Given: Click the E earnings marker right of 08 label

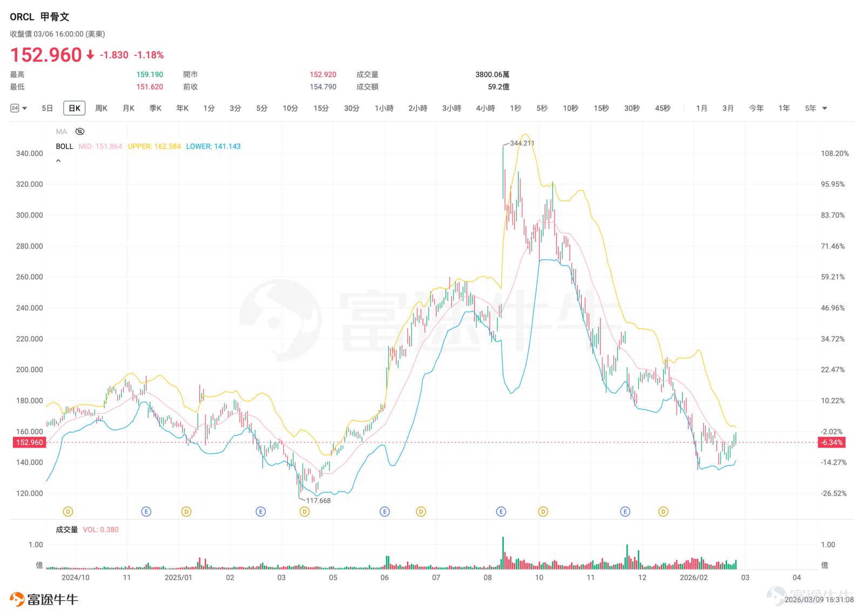Looking at the screenshot, I should coord(501,511).
